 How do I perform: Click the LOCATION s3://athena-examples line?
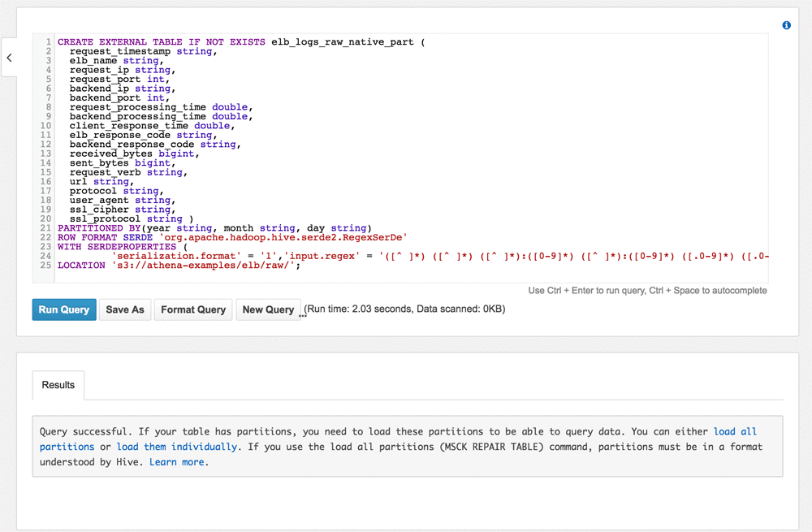coord(179,266)
